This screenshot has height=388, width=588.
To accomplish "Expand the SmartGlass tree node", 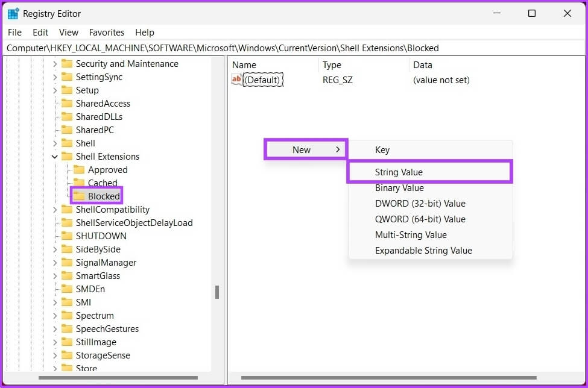I will [55, 276].
